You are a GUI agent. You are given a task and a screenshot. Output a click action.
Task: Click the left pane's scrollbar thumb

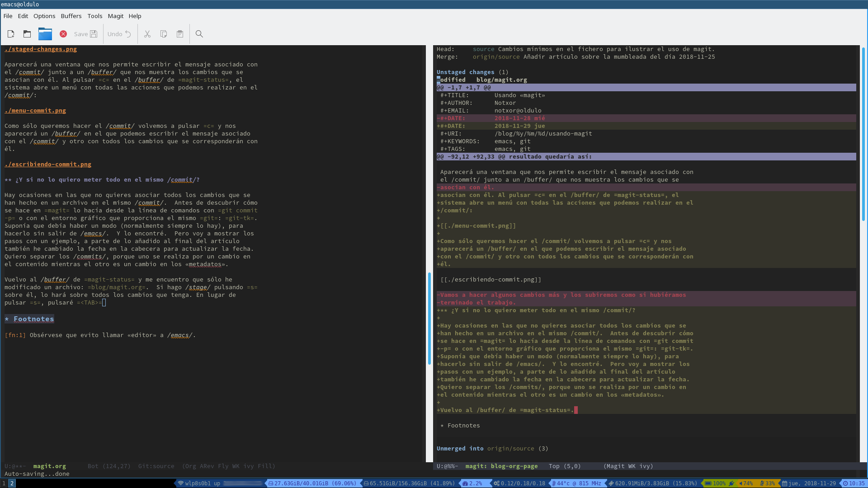pos(429,319)
